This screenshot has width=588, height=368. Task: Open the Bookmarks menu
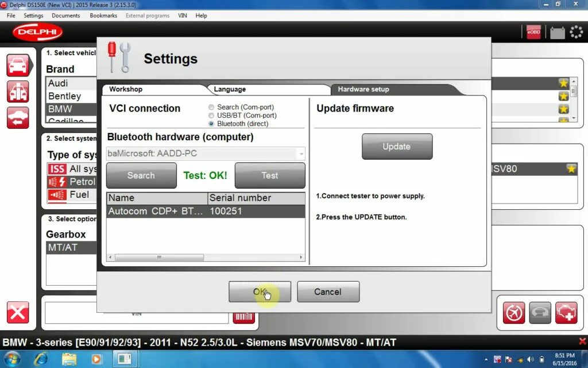pyautogui.click(x=103, y=16)
